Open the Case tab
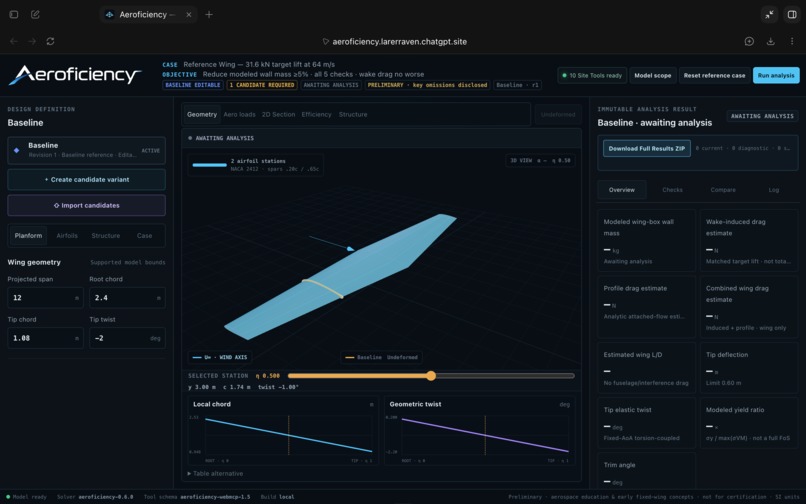This screenshot has width=806, height=504. [x=144, y=236]
